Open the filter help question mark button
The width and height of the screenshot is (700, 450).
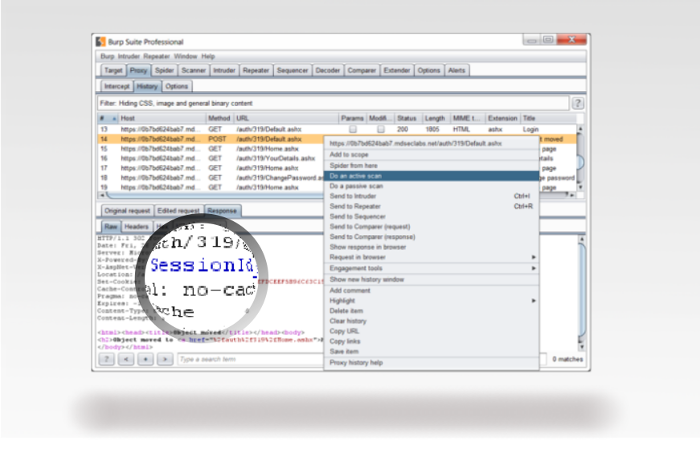pos(578,103)
